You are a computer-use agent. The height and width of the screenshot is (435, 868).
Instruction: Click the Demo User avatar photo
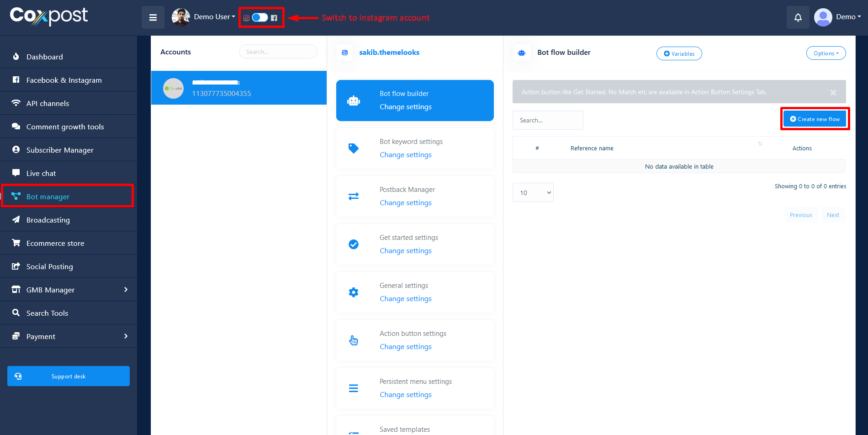point(181,17)
